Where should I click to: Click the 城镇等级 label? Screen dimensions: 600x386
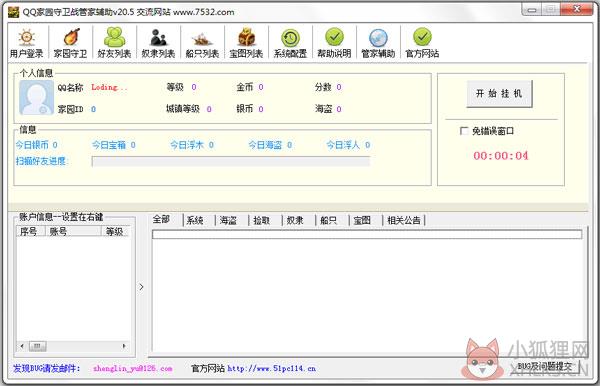[183, 109]
